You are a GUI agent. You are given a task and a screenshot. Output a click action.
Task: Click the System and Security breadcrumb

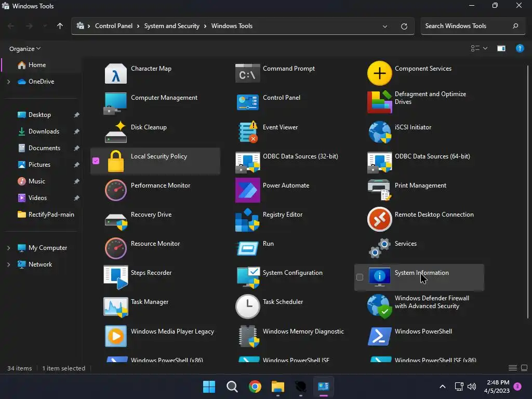click(x=171, y=26)
